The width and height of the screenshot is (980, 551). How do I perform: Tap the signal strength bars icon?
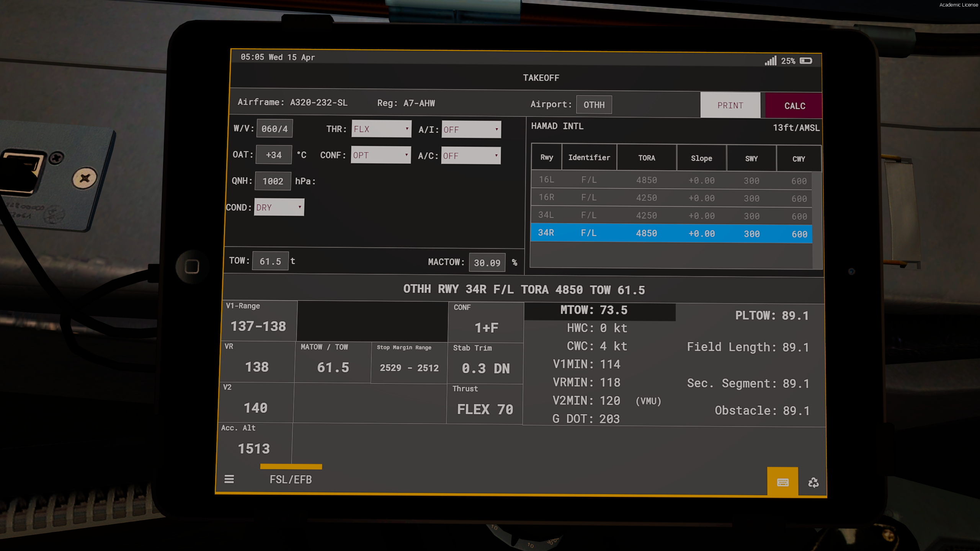771,60
